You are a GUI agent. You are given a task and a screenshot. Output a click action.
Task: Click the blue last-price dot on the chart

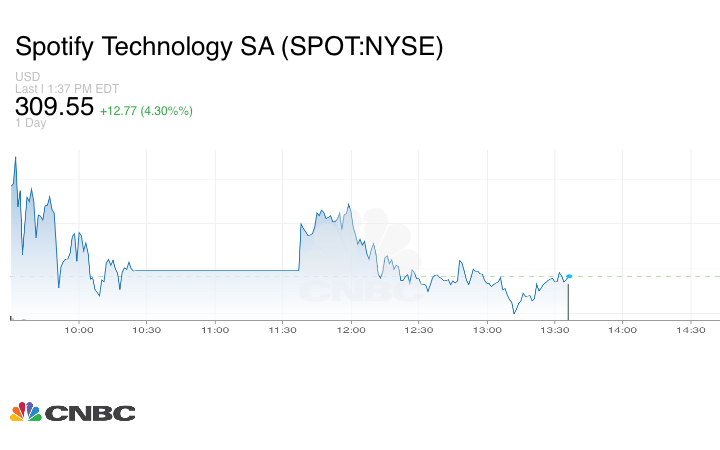[x=569, y=276]
